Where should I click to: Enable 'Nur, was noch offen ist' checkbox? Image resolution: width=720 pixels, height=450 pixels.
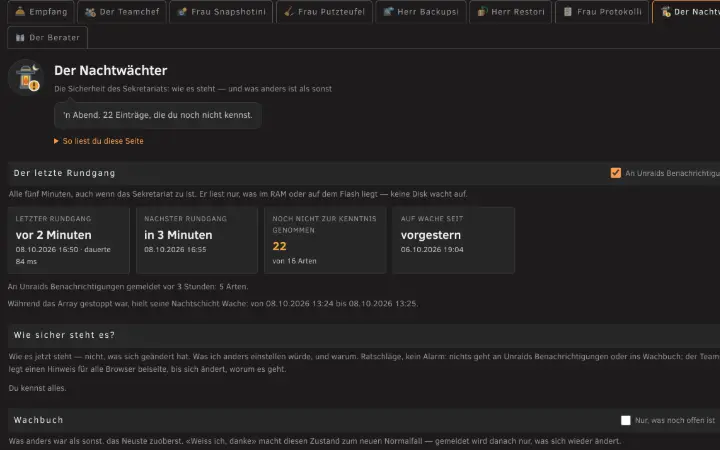(x=625, y=420)
